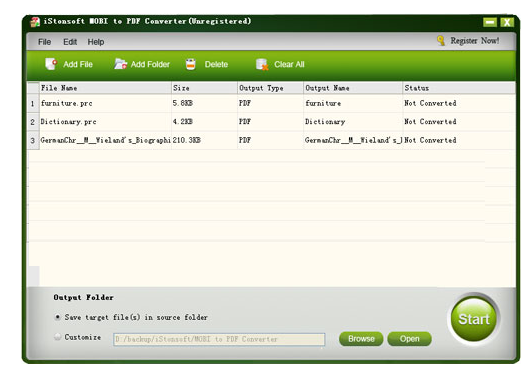Open the Help menu

(x=96, y=42)
